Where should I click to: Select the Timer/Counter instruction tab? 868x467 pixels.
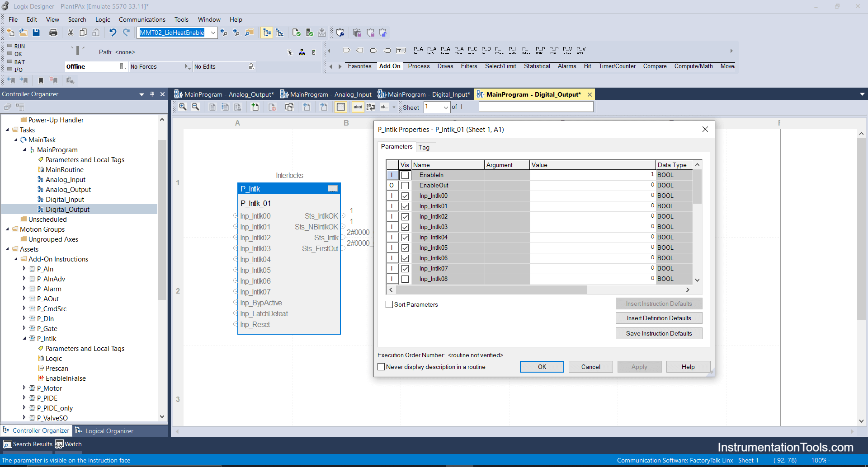point(617,66)
